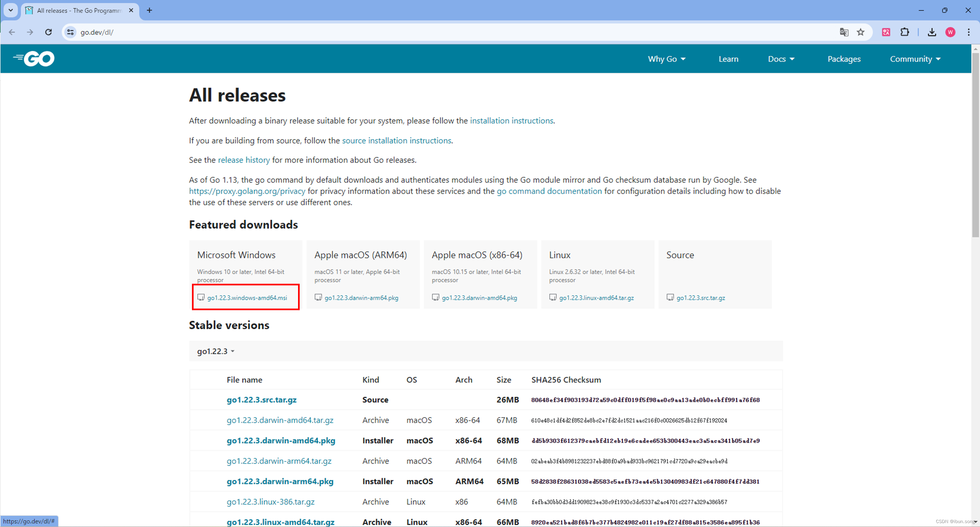This screenshot has height=527, width=980.
Task: Open new tab with plus button
Action: click(150, 10)
